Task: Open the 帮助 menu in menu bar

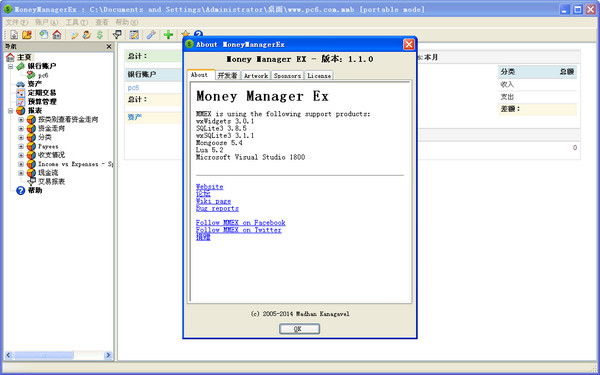Action: pyautogui.click(x=127, y=22)
